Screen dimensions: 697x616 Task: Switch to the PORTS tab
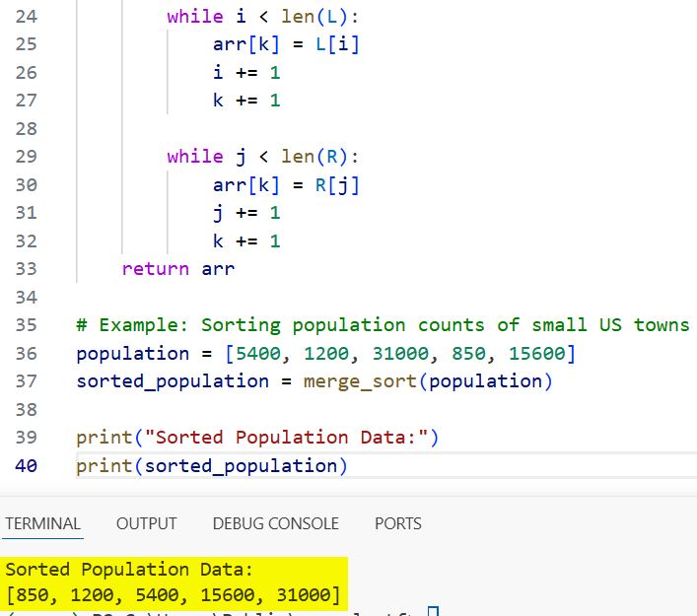tap(398, 523)
